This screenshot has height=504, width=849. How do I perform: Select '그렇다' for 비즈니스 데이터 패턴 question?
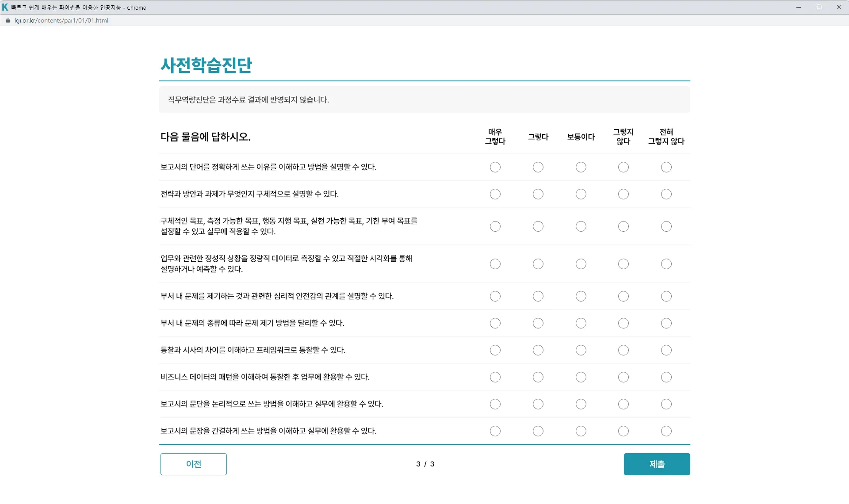pyautogui.click(x=538, y=377)
